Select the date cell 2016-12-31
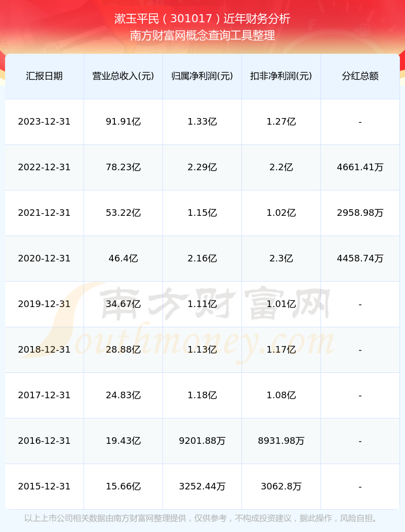Viewport: 405px width, 532px height. coord(45,441)
